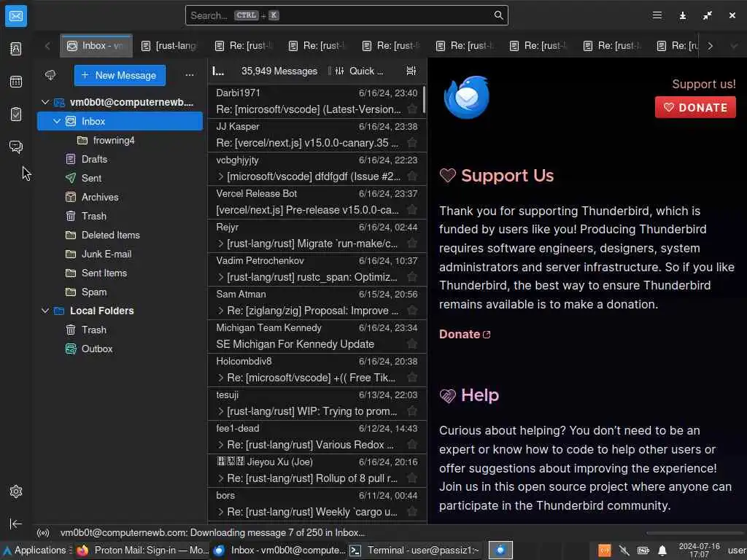747x560 pixels.
Task: Star the Rejyr message
Action: [412, 244]
